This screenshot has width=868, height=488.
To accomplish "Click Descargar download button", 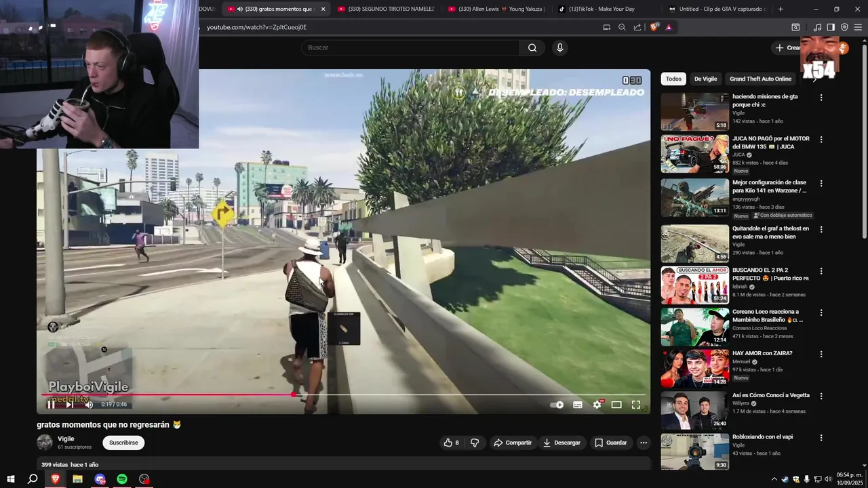I will pyautogui.click(x=562, y=443).
